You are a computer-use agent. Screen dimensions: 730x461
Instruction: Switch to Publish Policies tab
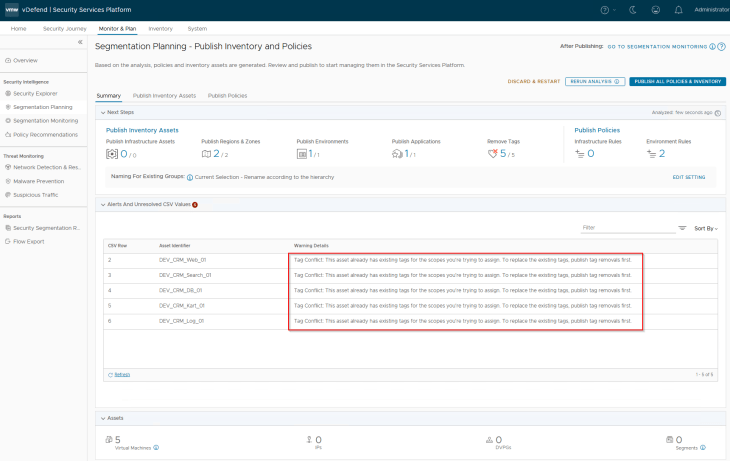227,95
